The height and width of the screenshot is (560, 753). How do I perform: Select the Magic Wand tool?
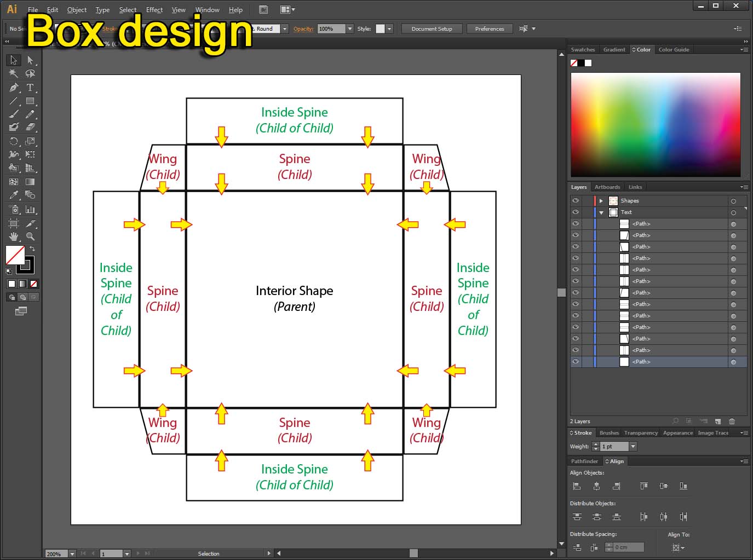(14, 73)
